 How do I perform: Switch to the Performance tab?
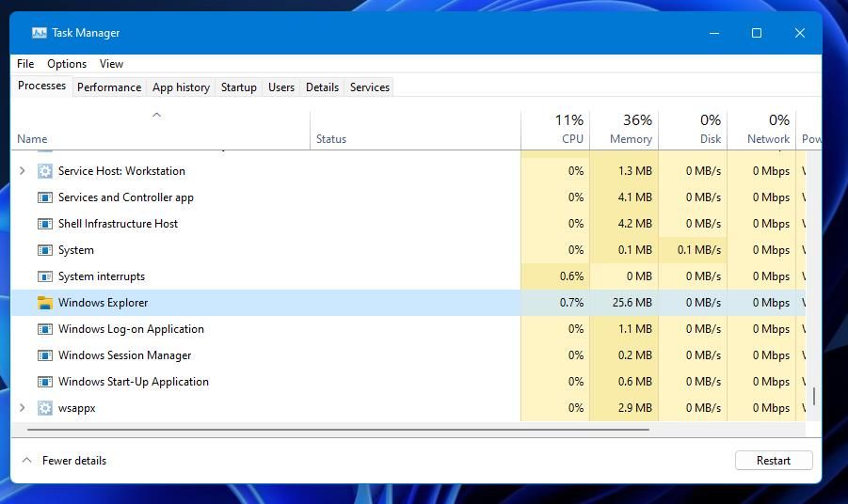[x=109, y=87]
